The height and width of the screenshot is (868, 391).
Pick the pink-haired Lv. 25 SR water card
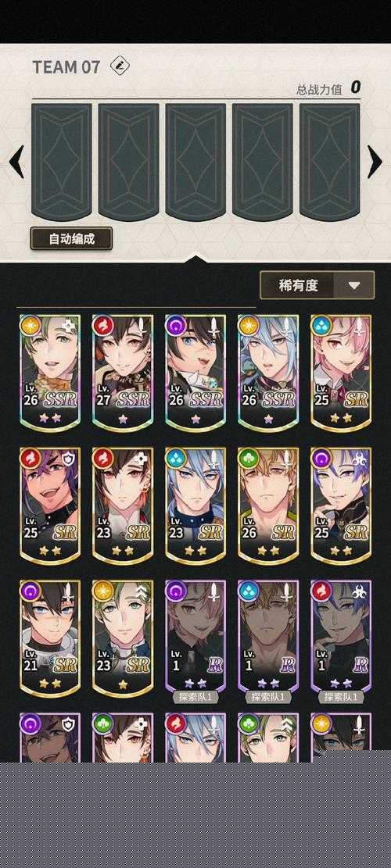click(x=341, y=373)
